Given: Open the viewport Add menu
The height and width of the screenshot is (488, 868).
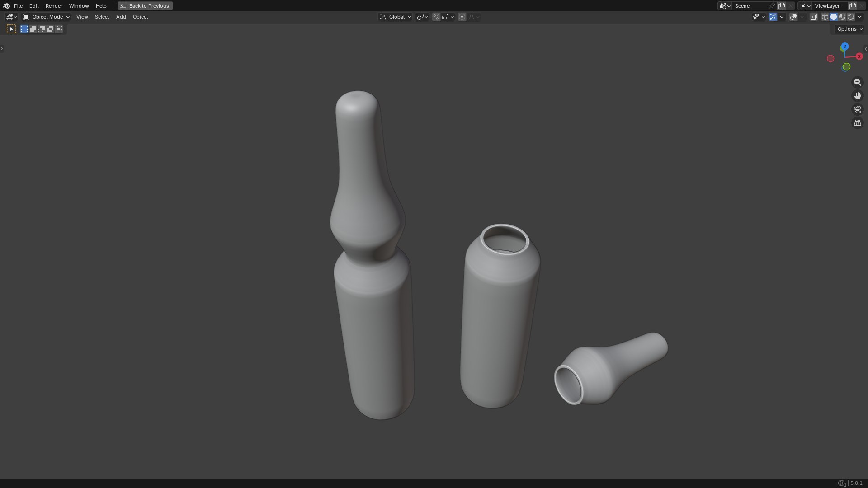Looking at the screenshot, I should (x=121, y=17).
